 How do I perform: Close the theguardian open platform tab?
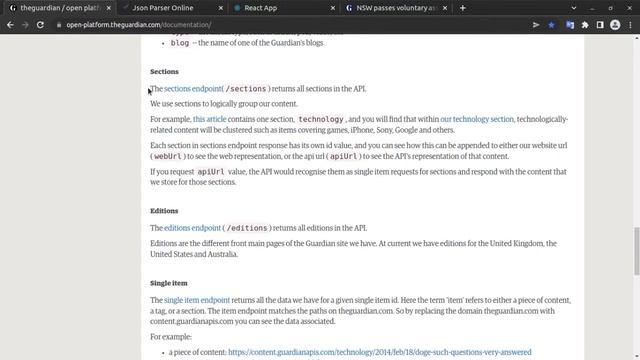109,8
